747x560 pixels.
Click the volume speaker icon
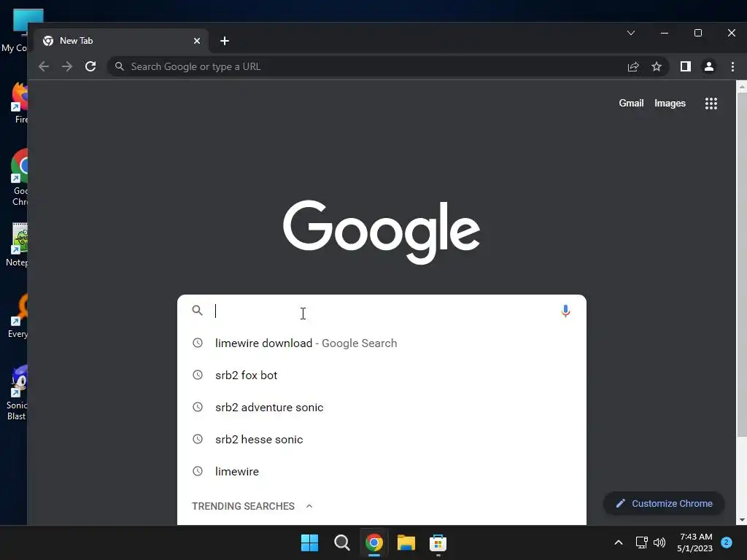[659, 542]
